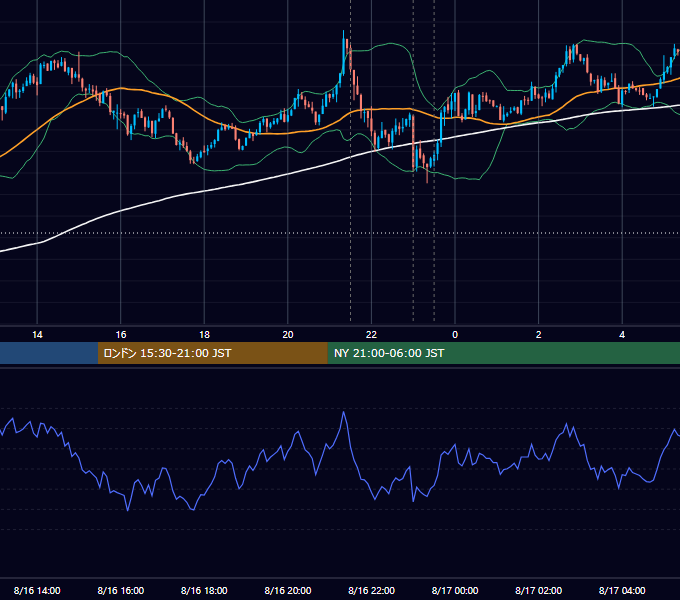Click hour label 0 on price chart axis
This screenshot has width=680, height=600.
[x=455, y=335]
